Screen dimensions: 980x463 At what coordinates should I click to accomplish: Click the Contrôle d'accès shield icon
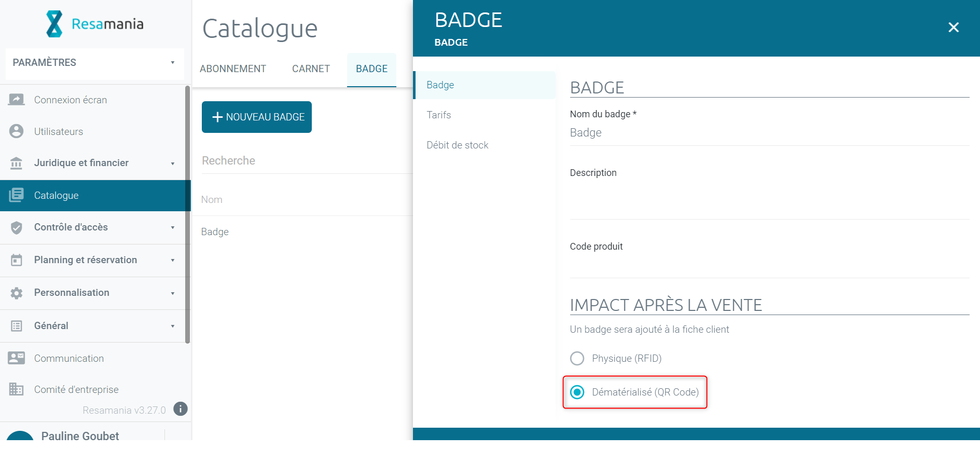17,227
